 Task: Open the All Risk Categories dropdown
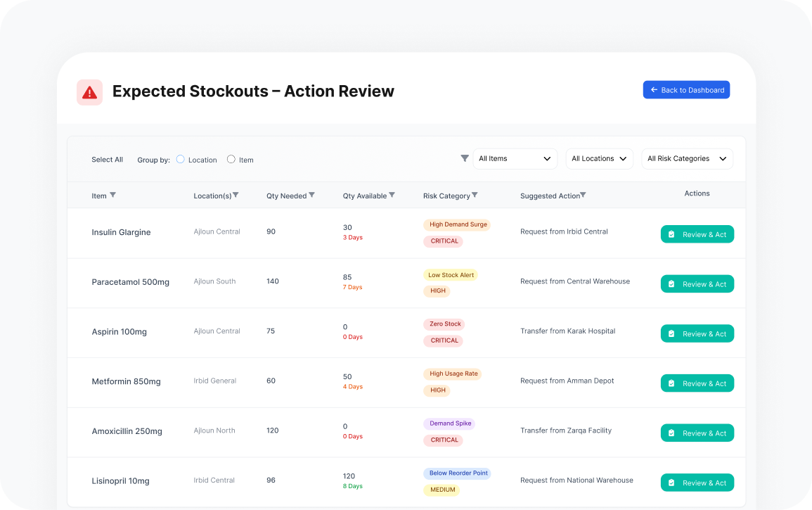[x=687, y=159]
